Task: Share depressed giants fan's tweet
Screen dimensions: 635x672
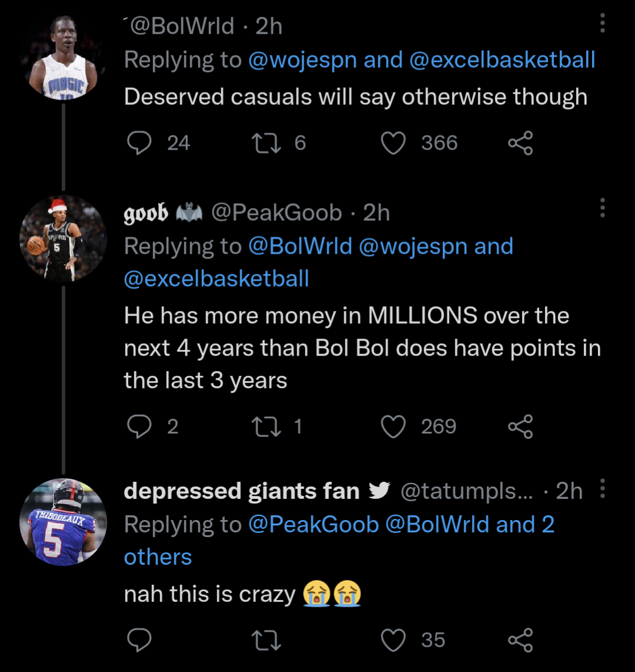Action: pos(520,640)
